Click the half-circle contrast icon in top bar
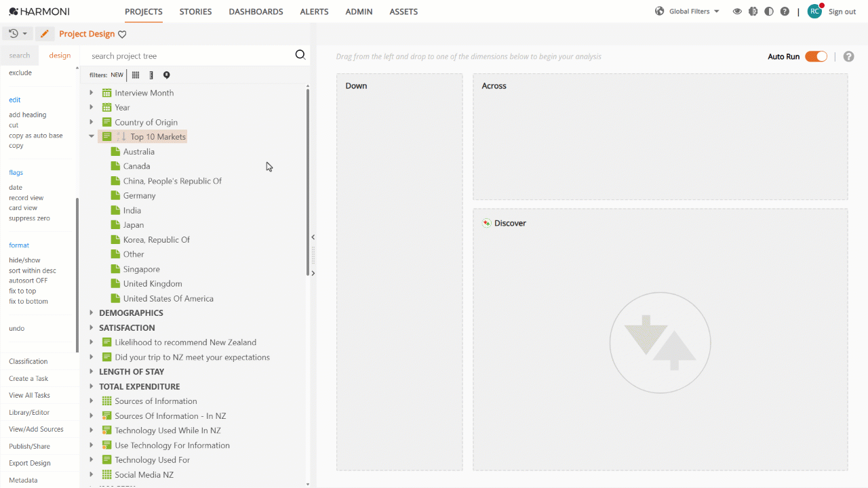This screenshot has height=488, width=868. pyautogui.click(x=768, y=12)
